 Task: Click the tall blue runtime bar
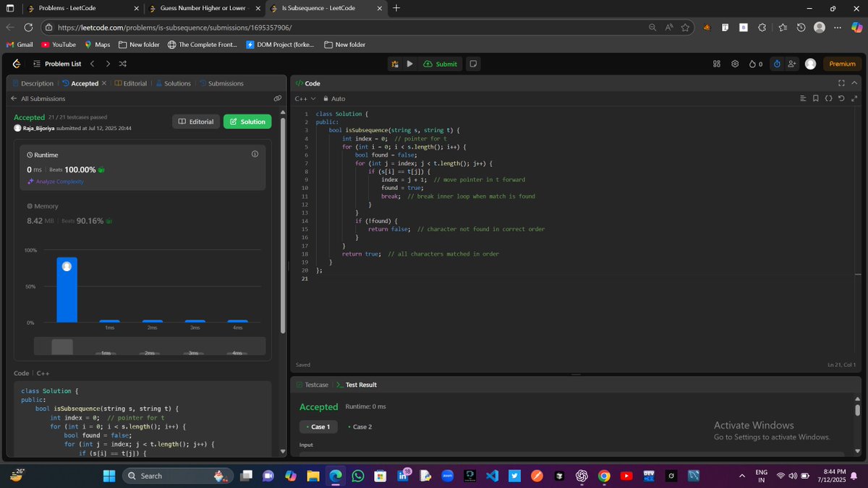click(67, 290)
